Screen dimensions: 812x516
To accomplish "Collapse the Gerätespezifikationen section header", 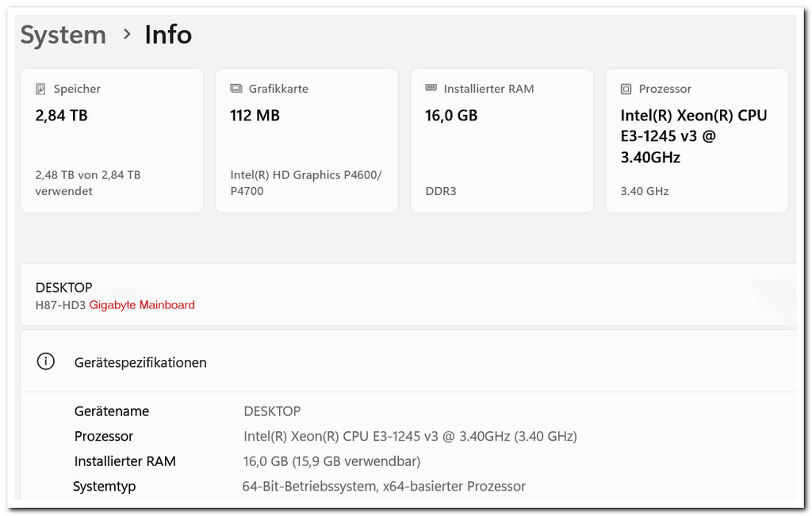I will coord(140,362).
